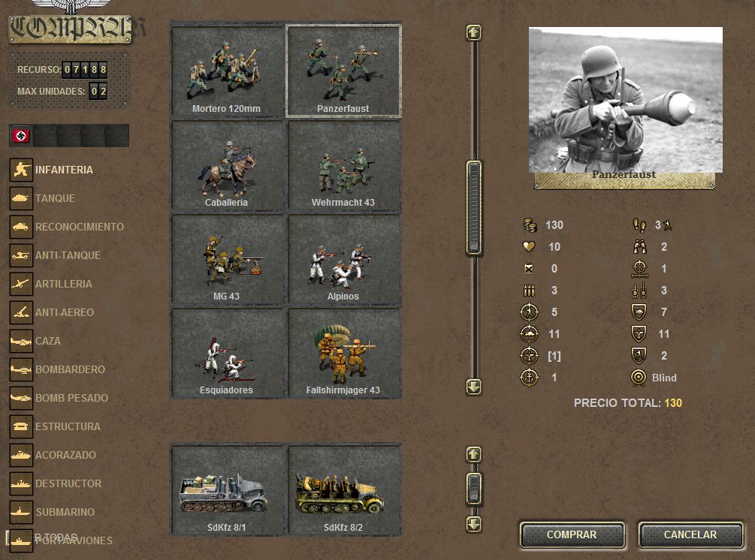Click the transport list scrollbar handle

pyautogui.click(x=474, y=489)
